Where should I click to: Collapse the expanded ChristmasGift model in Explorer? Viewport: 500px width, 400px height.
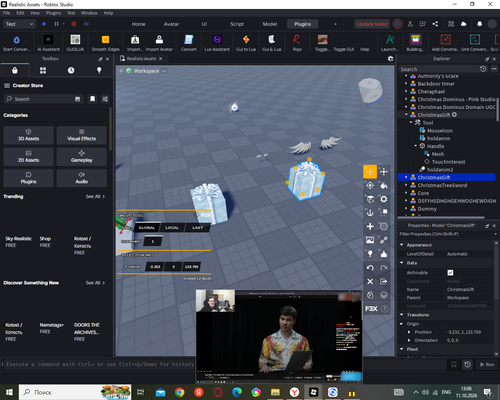[406, 115]
